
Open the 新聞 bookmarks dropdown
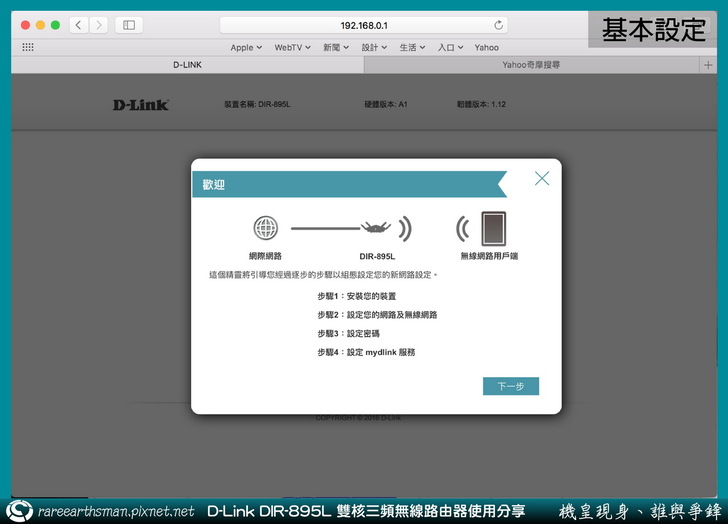click(x=337, y=47)
